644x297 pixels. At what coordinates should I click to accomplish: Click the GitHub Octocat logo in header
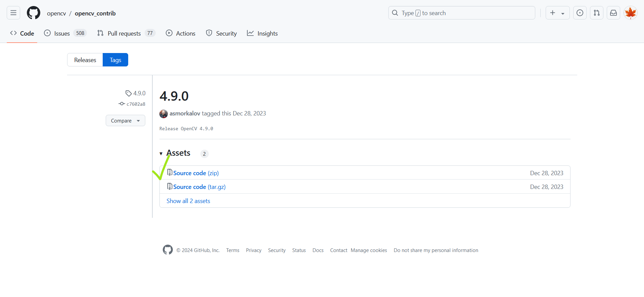coord(34,13)
